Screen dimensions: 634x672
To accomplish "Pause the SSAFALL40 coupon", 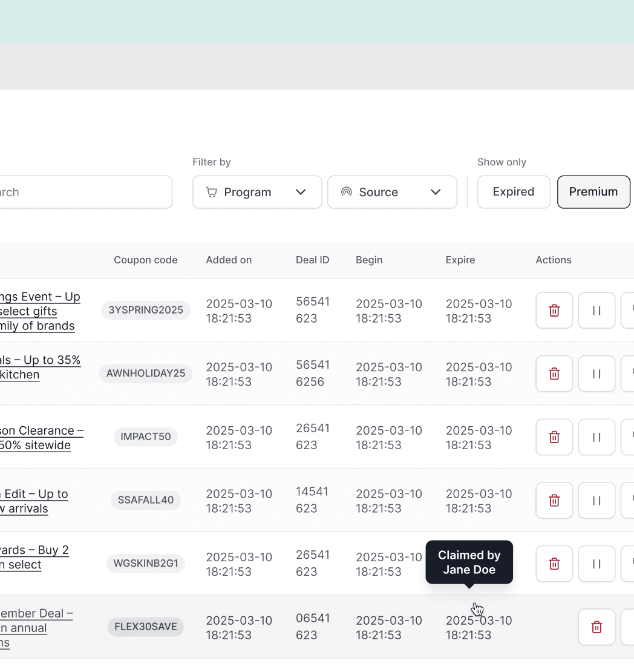I will [x=596, y=500].
